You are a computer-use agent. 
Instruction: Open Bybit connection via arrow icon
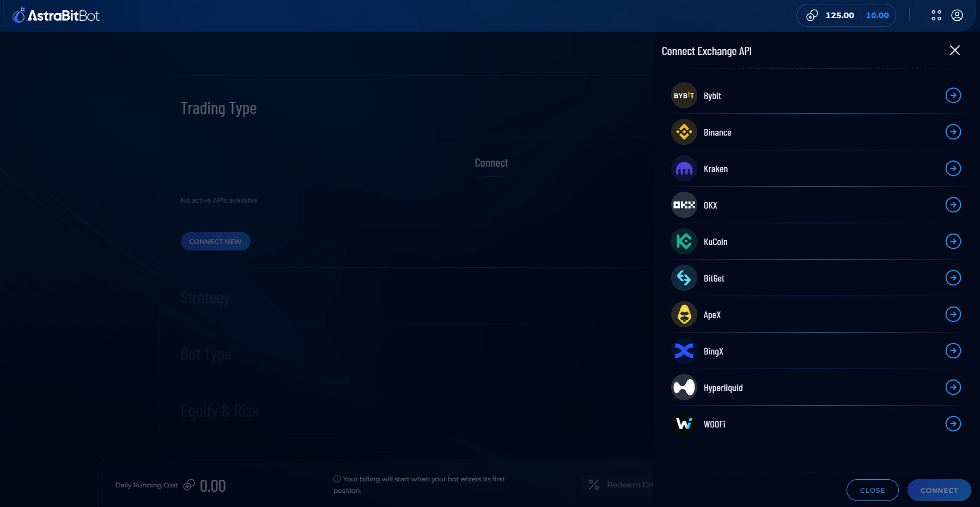click(x=953, y=95)
